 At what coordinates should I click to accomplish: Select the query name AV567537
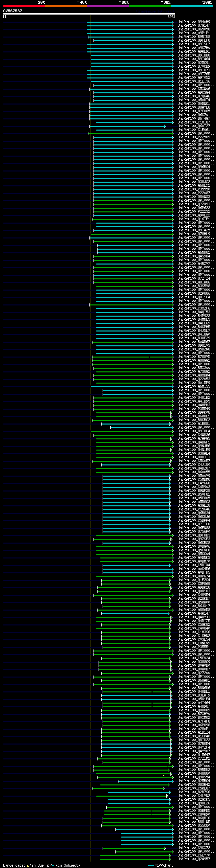[x=12, y=11]
